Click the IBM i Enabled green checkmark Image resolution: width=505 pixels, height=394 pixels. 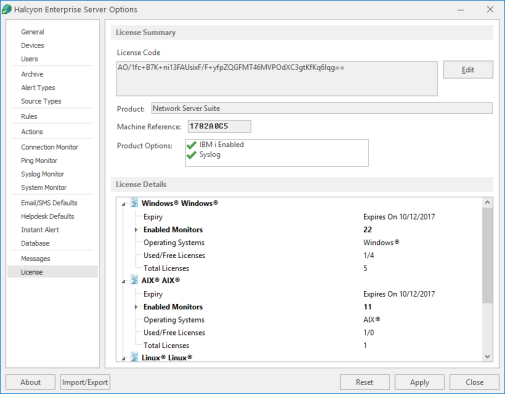click(x=191, y=145)
